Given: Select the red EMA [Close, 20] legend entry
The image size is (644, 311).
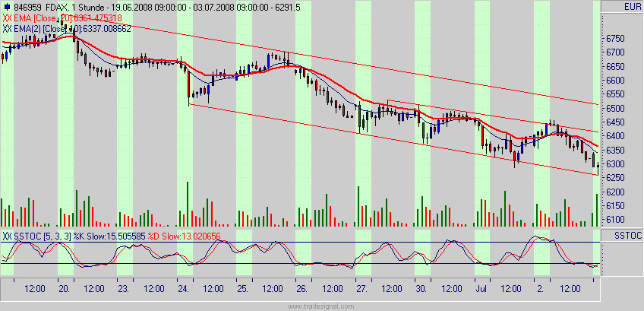Looking at the screenshot, I should (67, 17).
